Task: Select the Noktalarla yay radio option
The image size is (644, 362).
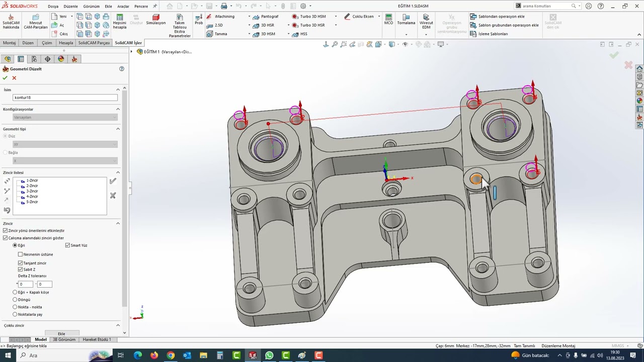Action: (15, 314)
